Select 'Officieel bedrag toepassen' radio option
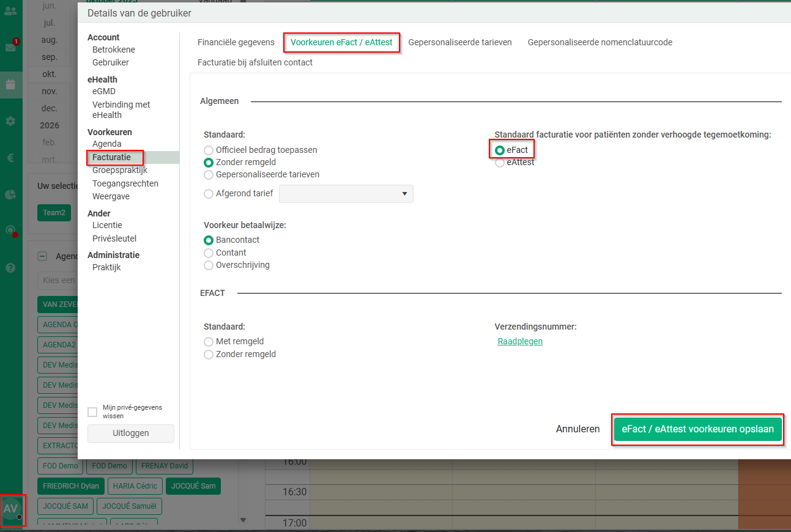791x532 pixels. pos(209,150)
